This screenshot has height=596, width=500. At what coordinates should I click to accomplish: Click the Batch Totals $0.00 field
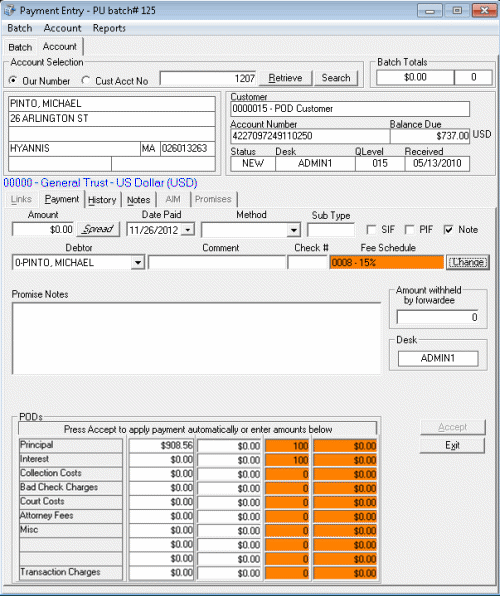tap(415, 78)
